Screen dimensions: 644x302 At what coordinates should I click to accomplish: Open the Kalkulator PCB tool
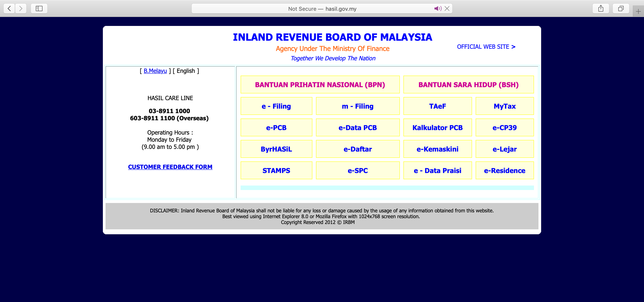coord(438,127)
